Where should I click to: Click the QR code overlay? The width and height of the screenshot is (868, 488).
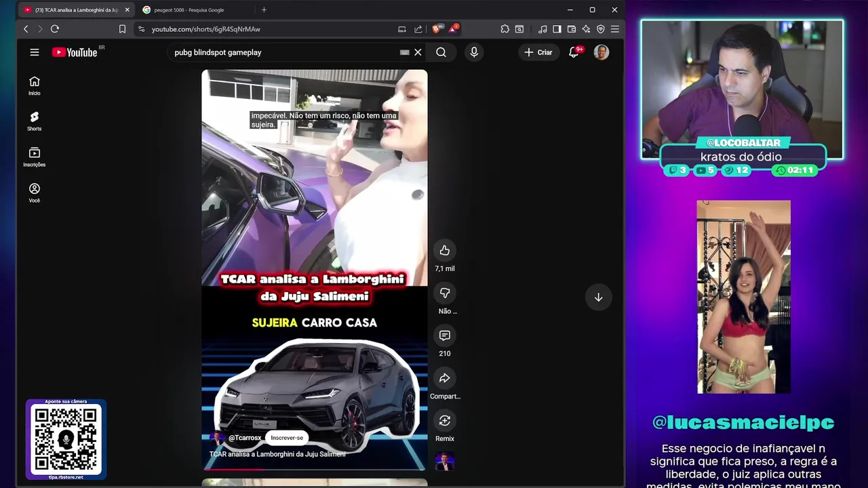tap(66, 439)
